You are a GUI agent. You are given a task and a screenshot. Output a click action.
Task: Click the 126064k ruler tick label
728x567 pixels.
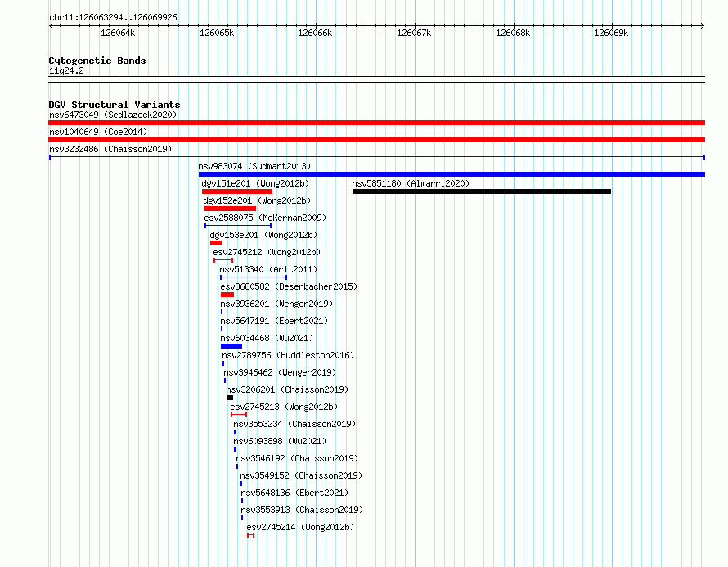[118, 33]
